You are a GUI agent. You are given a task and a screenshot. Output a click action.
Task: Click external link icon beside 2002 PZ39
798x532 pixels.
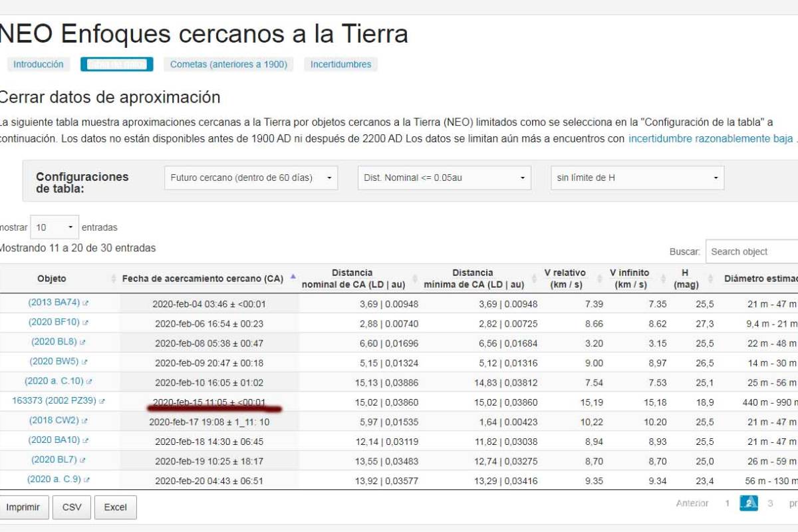pos(102,402)
